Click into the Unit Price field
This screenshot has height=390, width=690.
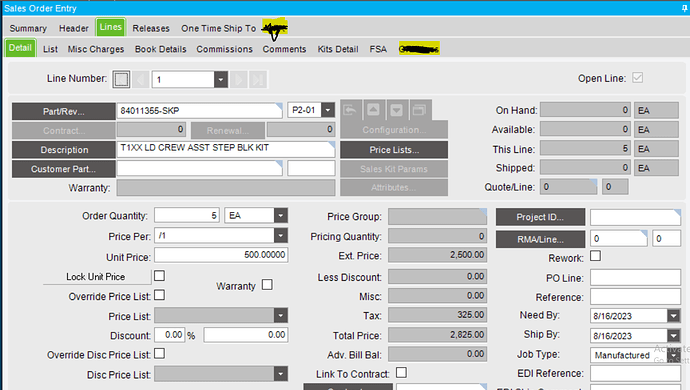pos(221,255)
